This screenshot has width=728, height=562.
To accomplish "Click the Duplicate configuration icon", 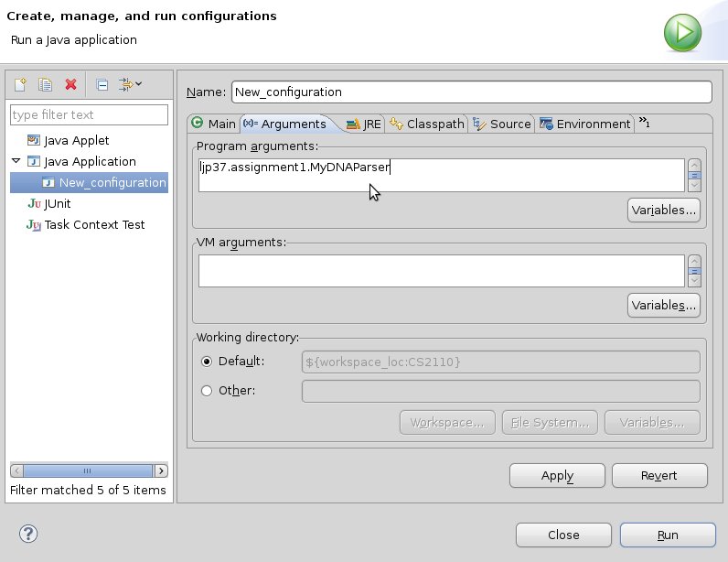I will (45, 85).
